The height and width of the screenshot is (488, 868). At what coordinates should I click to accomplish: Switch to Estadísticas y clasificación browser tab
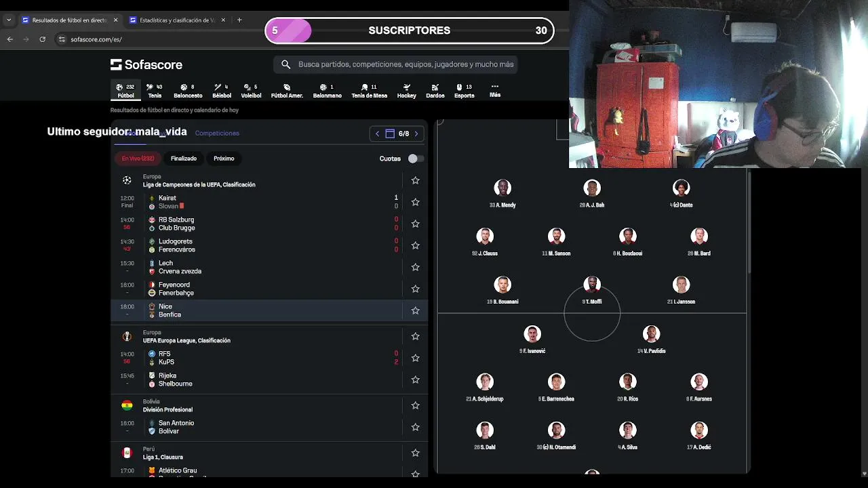[178, 20]
